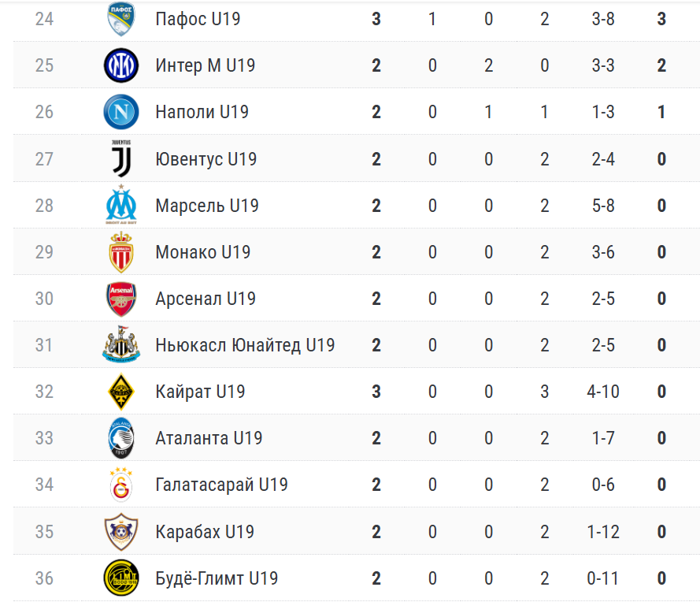The height and width of the screenshot is (602, 700).
Task: Click the Пафос U19 club crest
Action: point(121,19)
